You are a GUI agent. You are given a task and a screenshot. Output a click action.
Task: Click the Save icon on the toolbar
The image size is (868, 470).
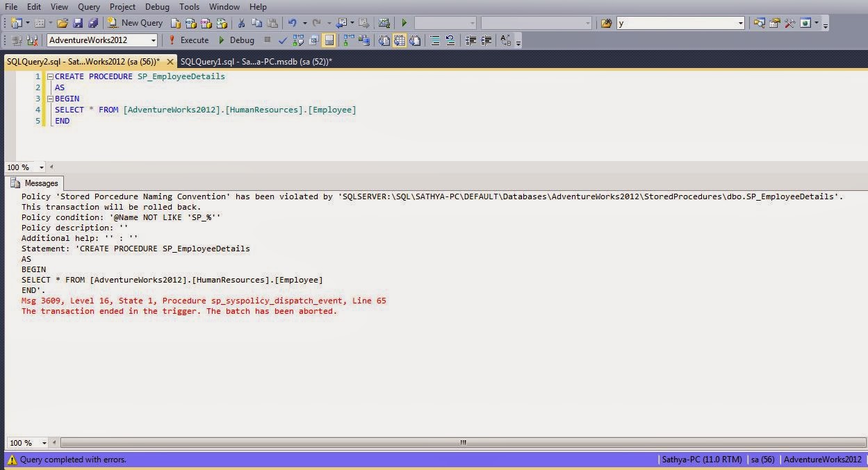point(76,22)
